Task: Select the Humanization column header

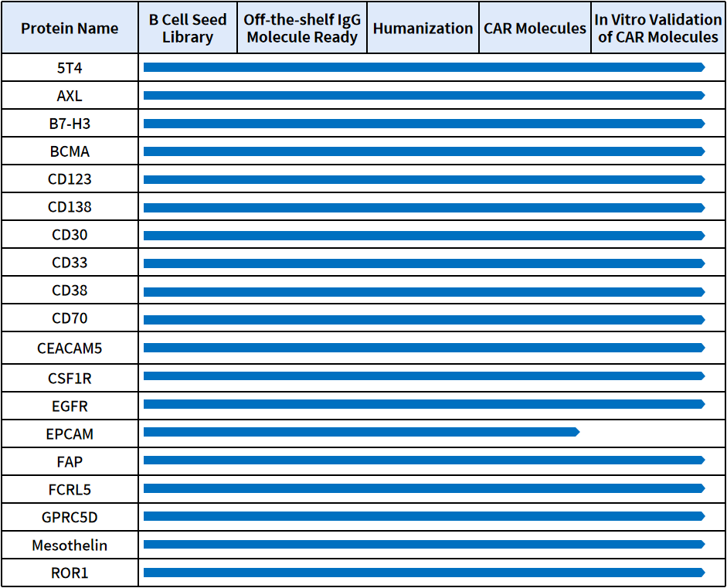Action: tap(423, 29)
